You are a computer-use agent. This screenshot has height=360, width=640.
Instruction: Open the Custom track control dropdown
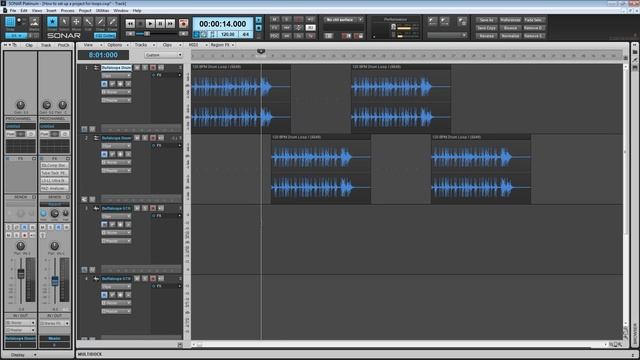coord(163,55)
